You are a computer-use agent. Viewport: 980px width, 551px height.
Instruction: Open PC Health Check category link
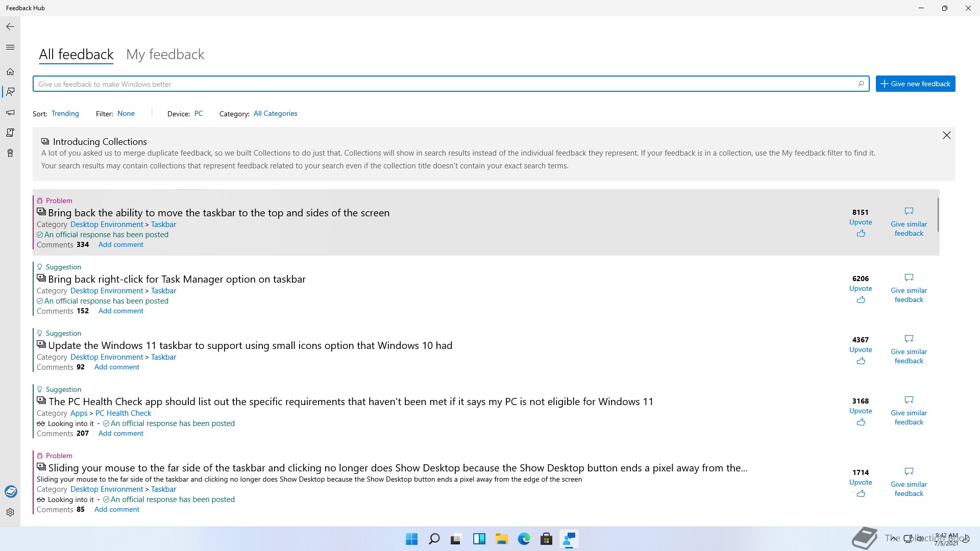pyautogui.click(x=124, y=413)
